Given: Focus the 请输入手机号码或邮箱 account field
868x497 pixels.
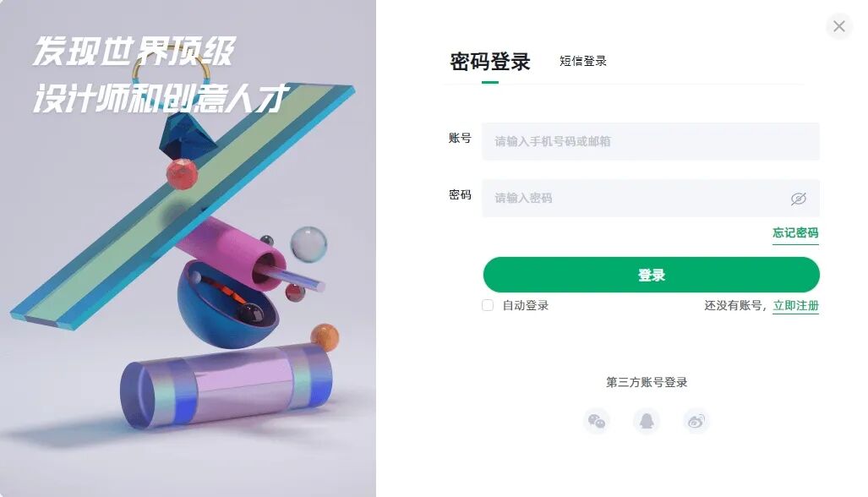Looking at the screenshot, I should (x=651, y=141).
